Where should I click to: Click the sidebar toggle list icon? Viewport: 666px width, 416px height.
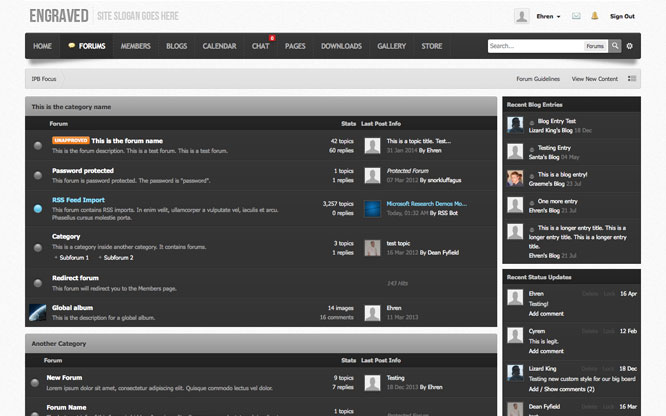click(x=631, y=78)
